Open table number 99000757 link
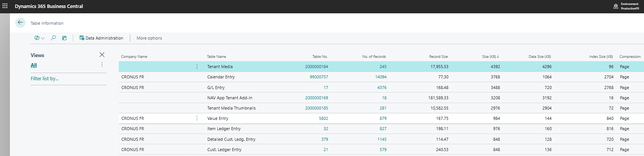 pos(319,77)
